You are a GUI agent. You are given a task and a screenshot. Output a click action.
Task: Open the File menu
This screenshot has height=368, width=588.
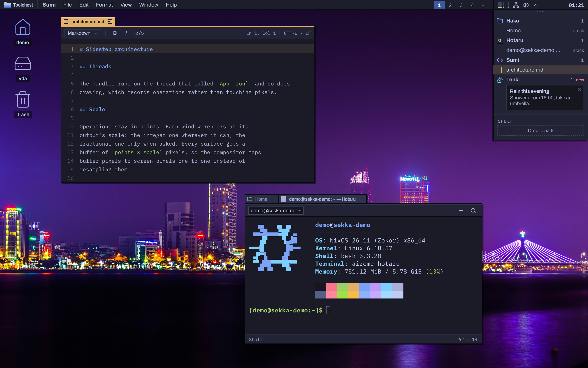(x=67, y=5)
